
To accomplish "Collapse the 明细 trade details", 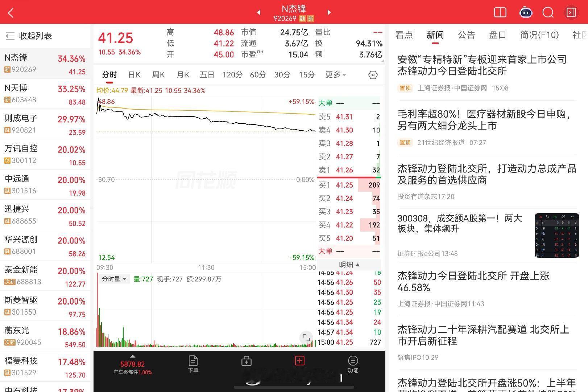I will pyautogui.click(x=349, y=265).
